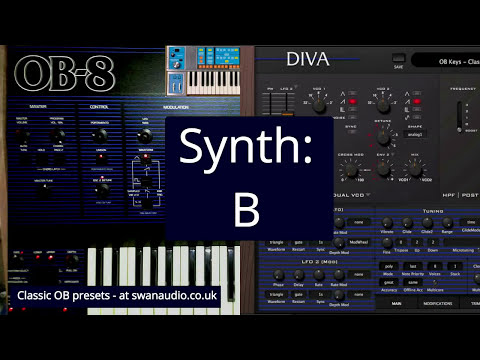Click the Stack value field
Image resolution: width=480 pixels, height=360 pixels.
[455, 266]
